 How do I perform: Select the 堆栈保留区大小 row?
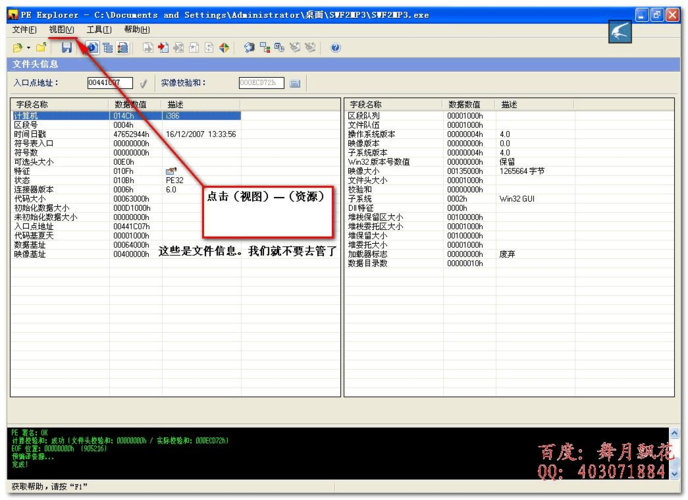coord(460,217)
